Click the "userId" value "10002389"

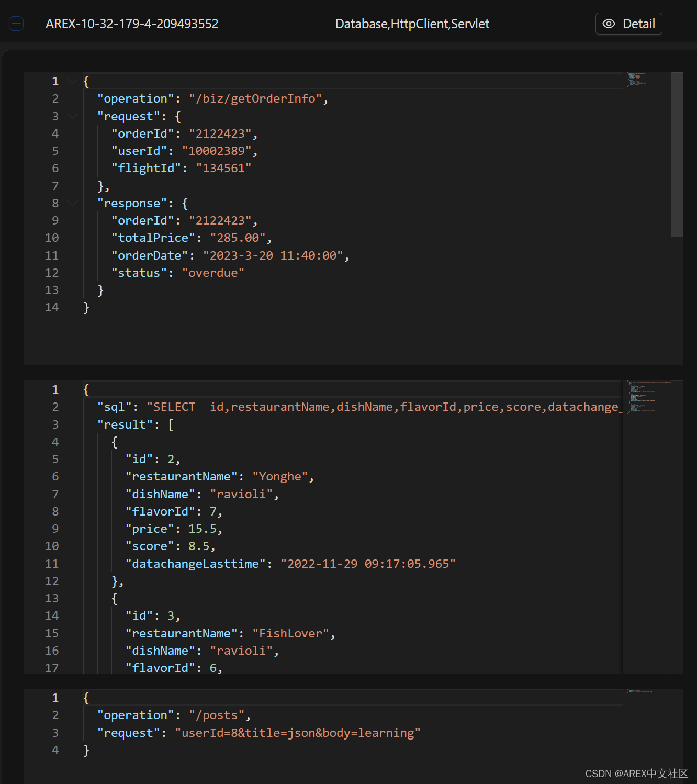[x=217, y=151]
